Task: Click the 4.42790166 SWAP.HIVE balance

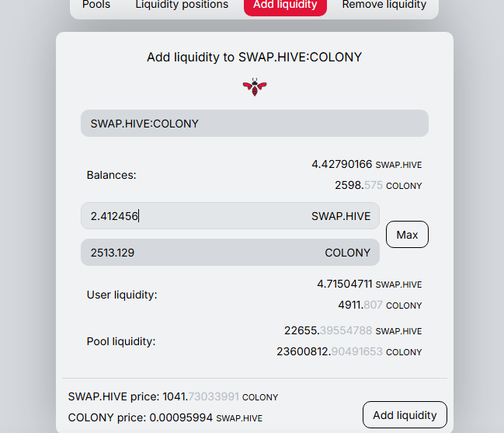Action: [x=367, y=164]
